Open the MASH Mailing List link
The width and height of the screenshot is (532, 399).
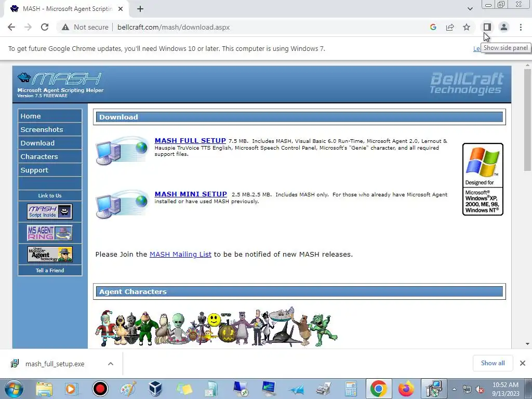pyautogui.click(x=180, y=255)
